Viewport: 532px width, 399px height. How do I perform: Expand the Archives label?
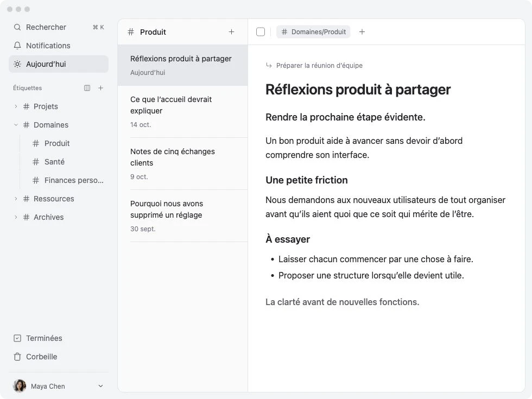16,217
